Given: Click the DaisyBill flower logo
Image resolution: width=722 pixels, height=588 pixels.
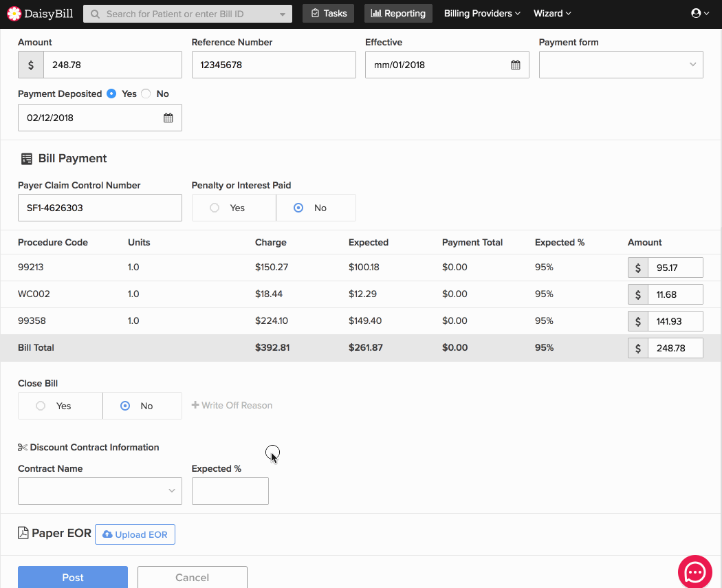Looking at the screenshot, I should (x=14, y=14).
